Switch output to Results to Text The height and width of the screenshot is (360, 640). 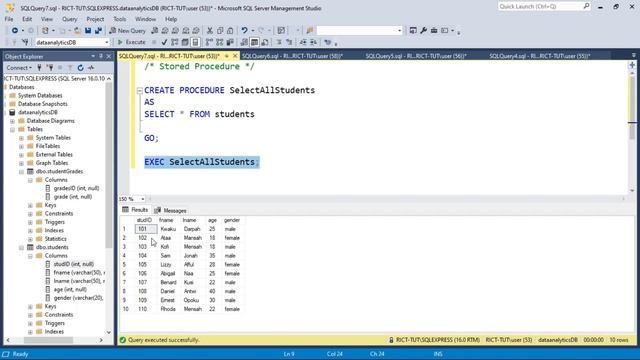(244, 42)
